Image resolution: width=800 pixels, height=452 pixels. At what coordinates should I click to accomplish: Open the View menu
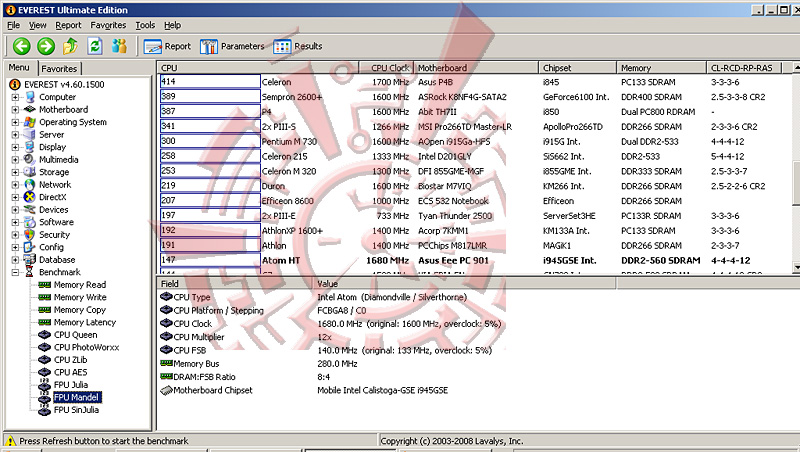[x=37, y=25]
